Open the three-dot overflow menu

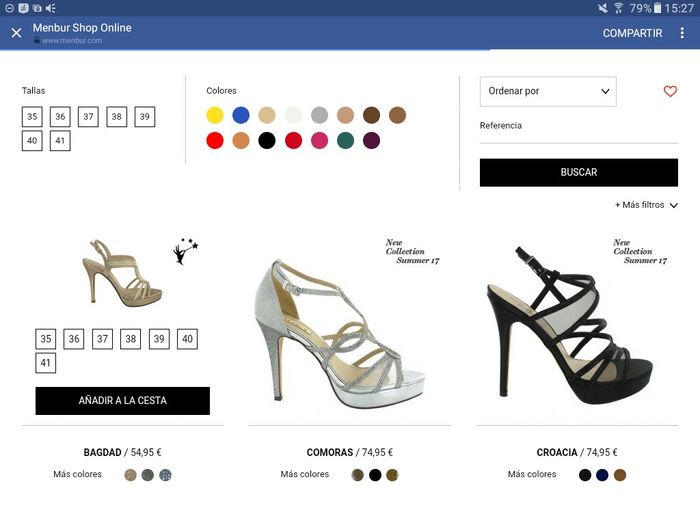click(x=682, y=33)
